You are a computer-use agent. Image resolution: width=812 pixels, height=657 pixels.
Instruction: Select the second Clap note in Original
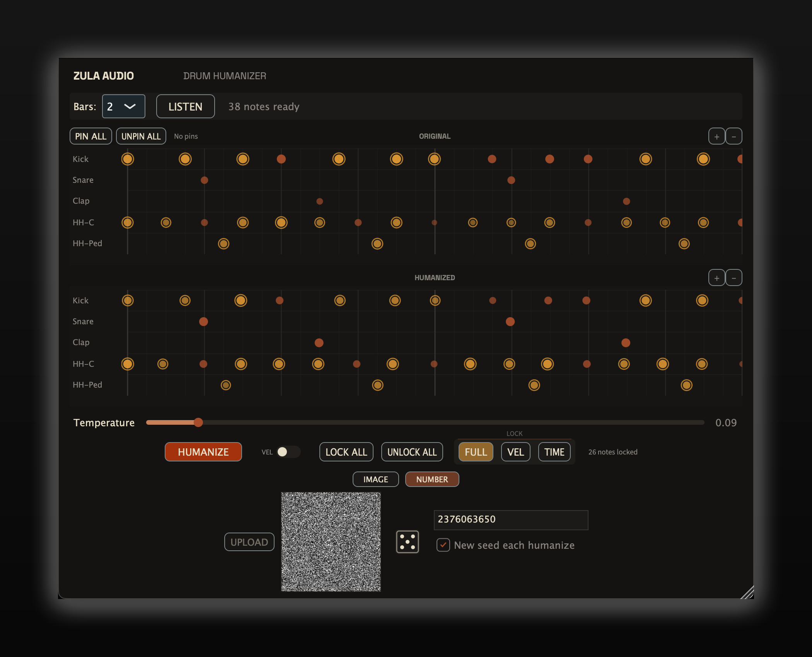pyautogui.click(x=626, y=201)
